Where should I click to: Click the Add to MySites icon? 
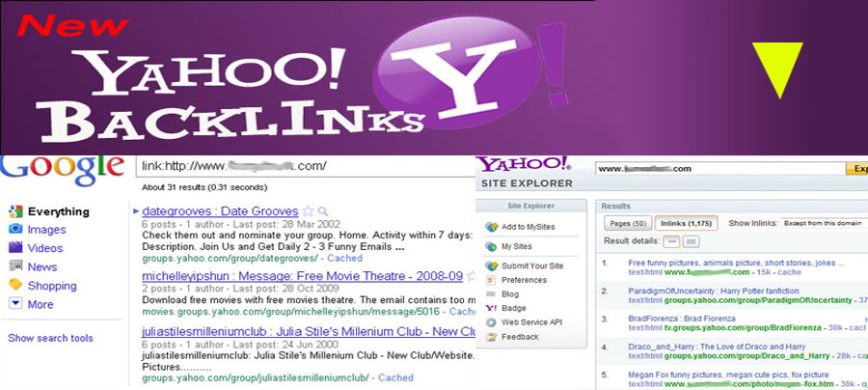click(x=491, y=227)
